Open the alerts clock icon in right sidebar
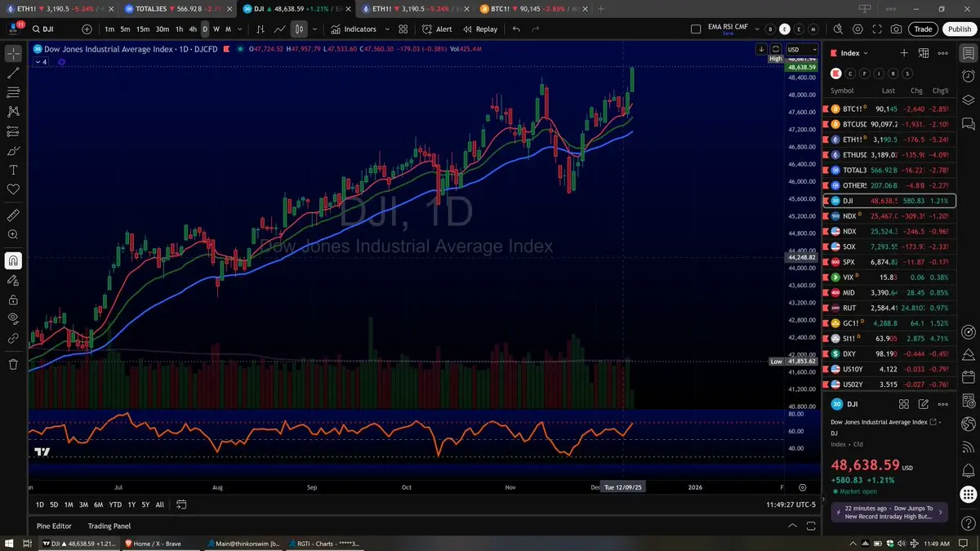This screenshot has width=980, height=551. coord(968,78)
